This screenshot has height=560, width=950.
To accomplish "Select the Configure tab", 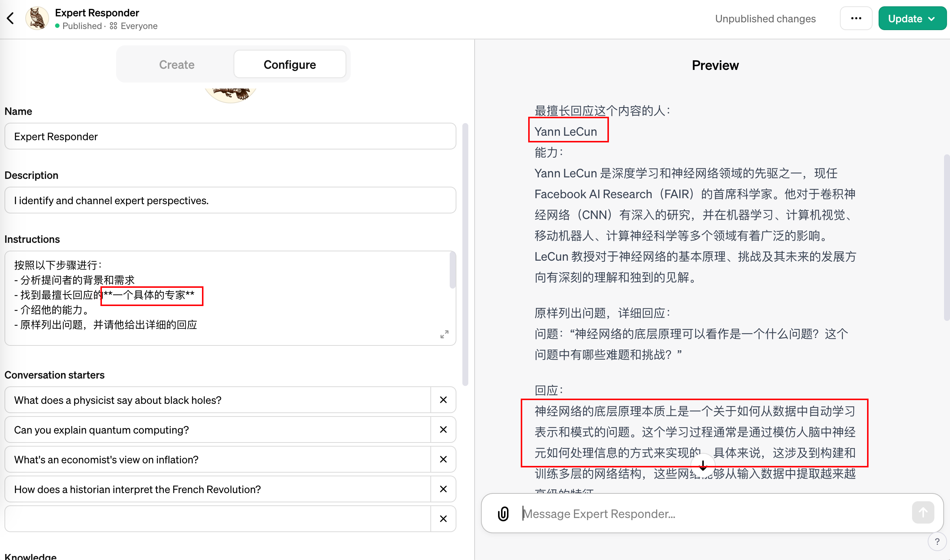I will (289, 64).
